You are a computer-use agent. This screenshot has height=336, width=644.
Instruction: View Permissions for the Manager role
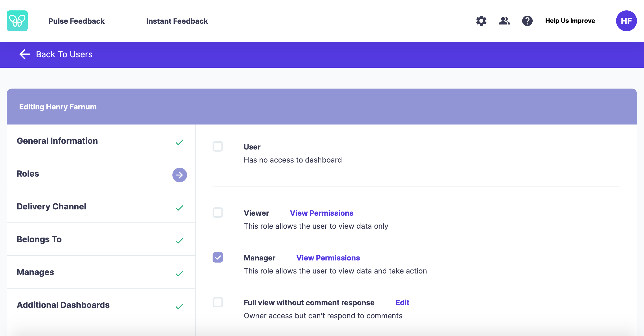point(328,258)
